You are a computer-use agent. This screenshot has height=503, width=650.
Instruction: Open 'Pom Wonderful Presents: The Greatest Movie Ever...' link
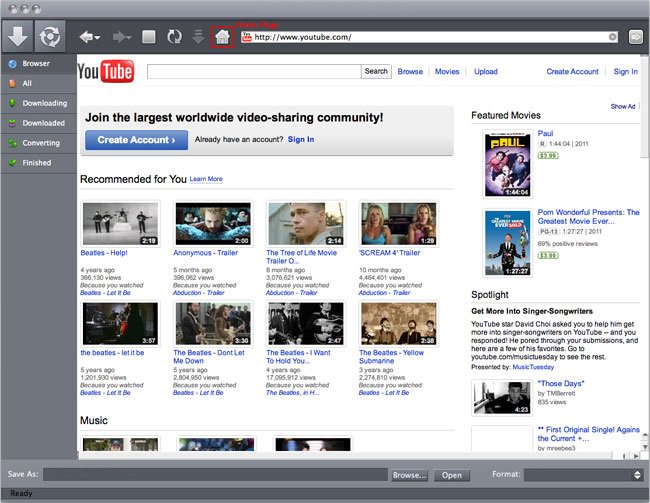point(588,216)
